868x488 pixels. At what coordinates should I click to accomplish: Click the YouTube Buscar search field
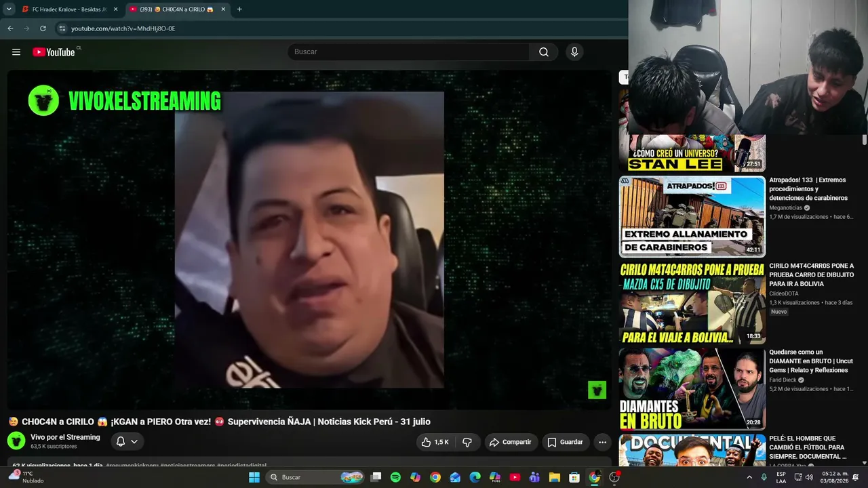pyautogui.click(x=409, y=52)
